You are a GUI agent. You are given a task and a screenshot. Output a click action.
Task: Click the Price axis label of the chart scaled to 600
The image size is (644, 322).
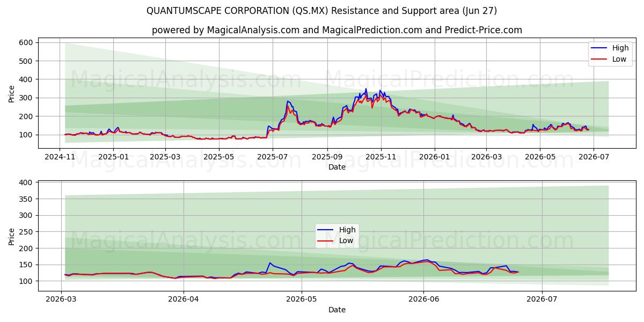coord(12,93)
